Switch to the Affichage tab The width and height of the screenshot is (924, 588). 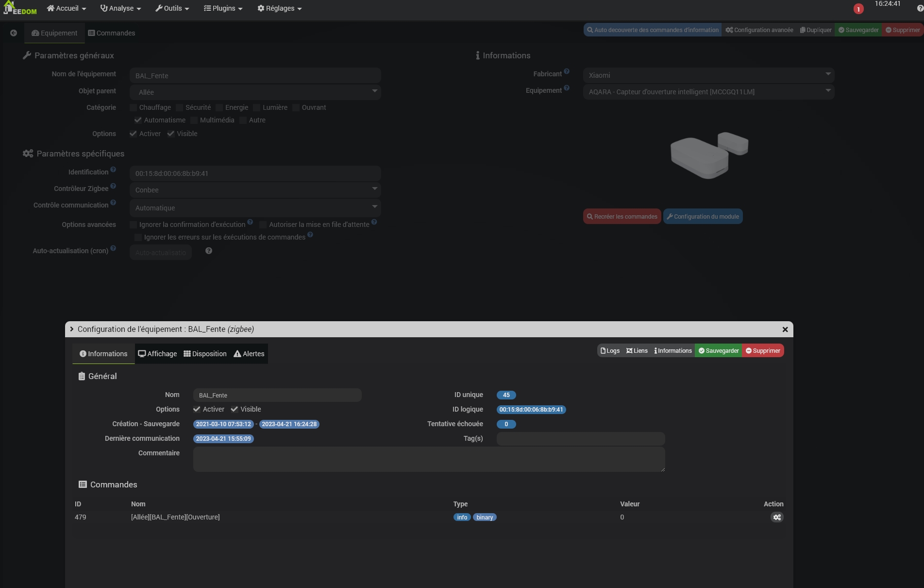point(158,354)
